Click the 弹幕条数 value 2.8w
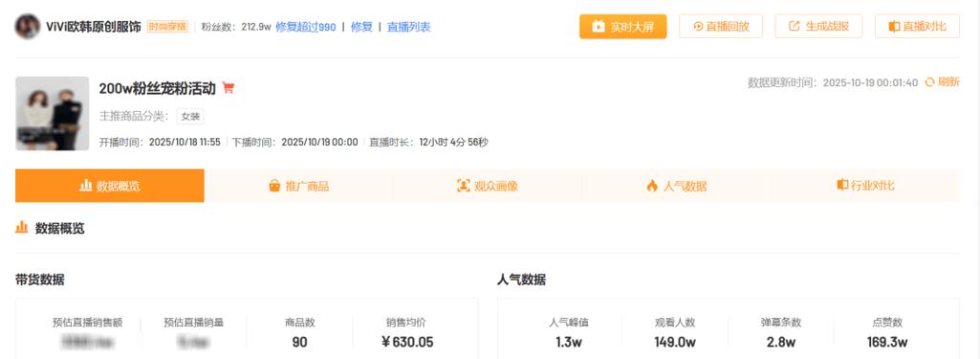This screenshot has height=359, width=980. pyautogui.click(x=781, y=342)
